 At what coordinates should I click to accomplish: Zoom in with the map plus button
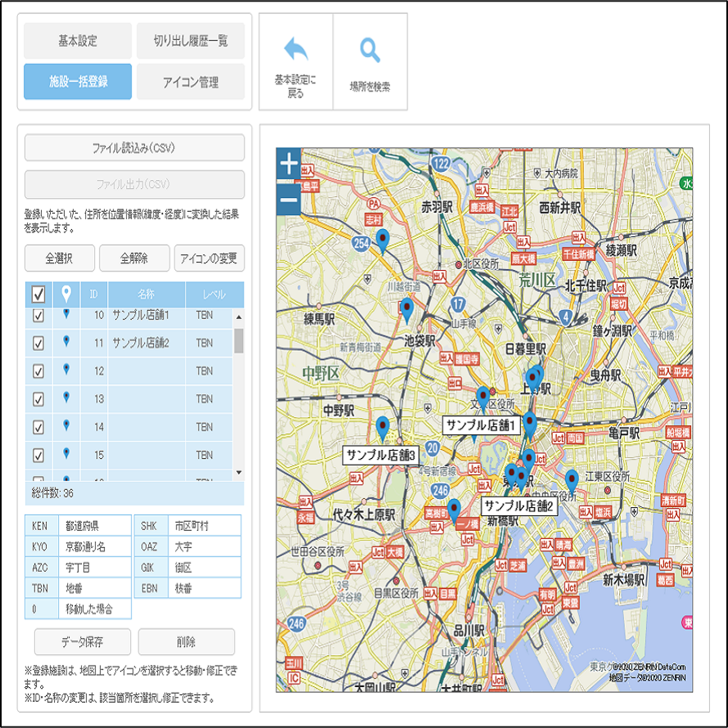pos(289,164)
